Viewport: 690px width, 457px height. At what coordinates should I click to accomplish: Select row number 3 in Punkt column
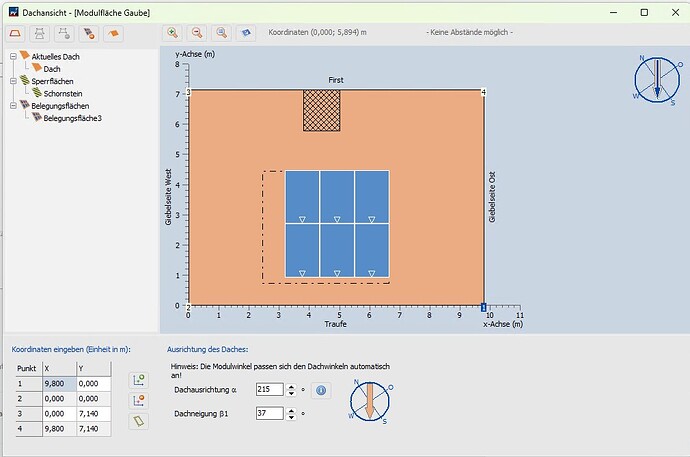point(29,414)
